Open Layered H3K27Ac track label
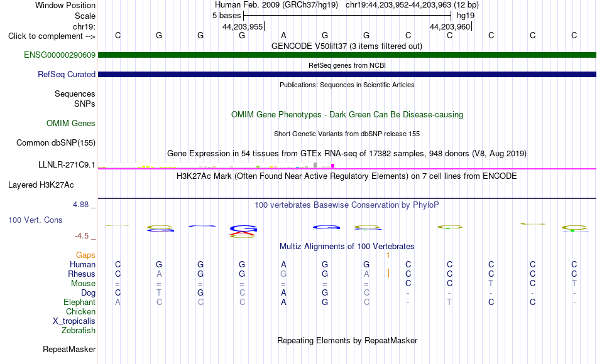Image resolution: width=597 pixels, height=364 pixels. 41,185
